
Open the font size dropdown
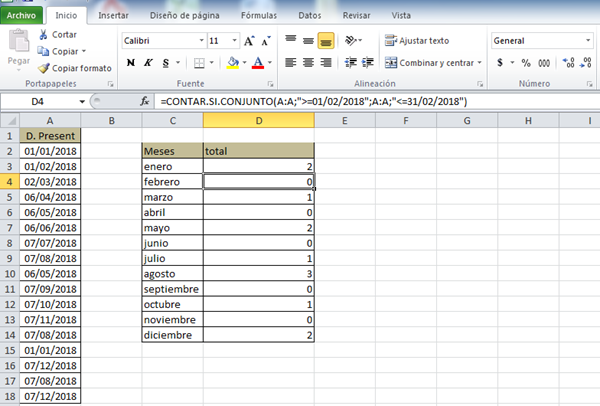(x=229, y=41)
